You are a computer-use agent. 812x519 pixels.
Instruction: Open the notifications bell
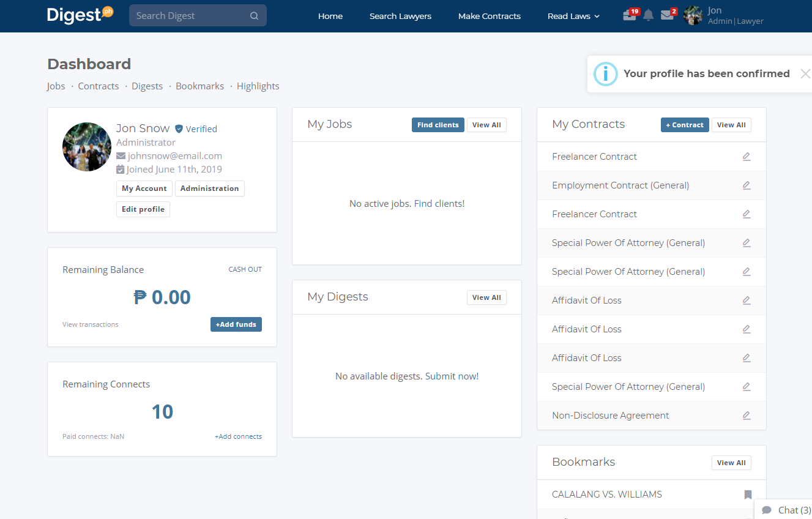(x=649, y=15)
